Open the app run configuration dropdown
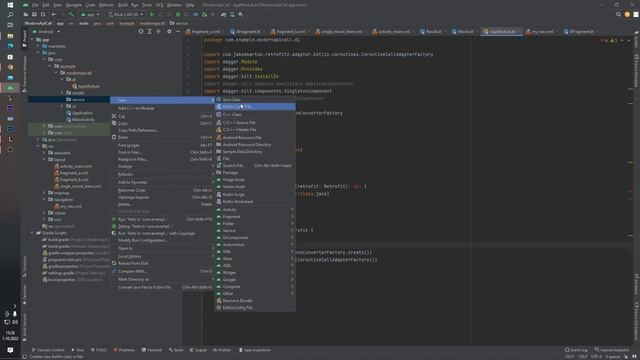Image resolution: width=640 pixels, height=360 pixels. pyautogui.click(x=90, y=14)
